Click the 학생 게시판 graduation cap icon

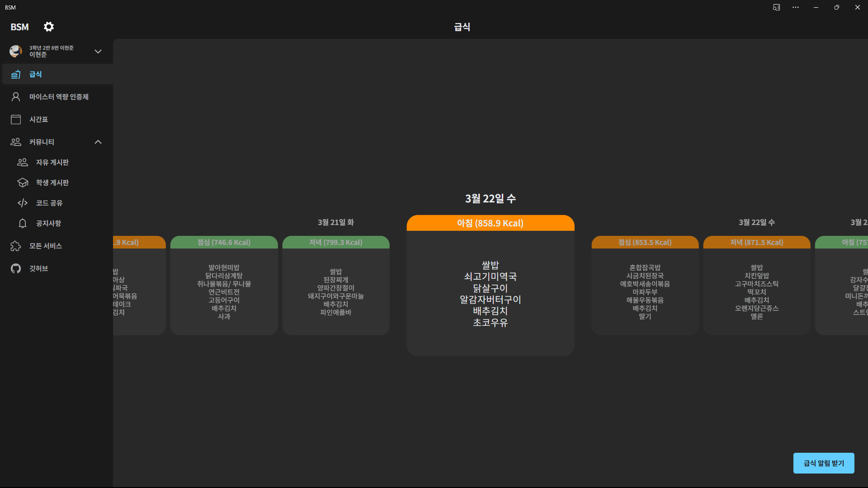tap(23, 183)
